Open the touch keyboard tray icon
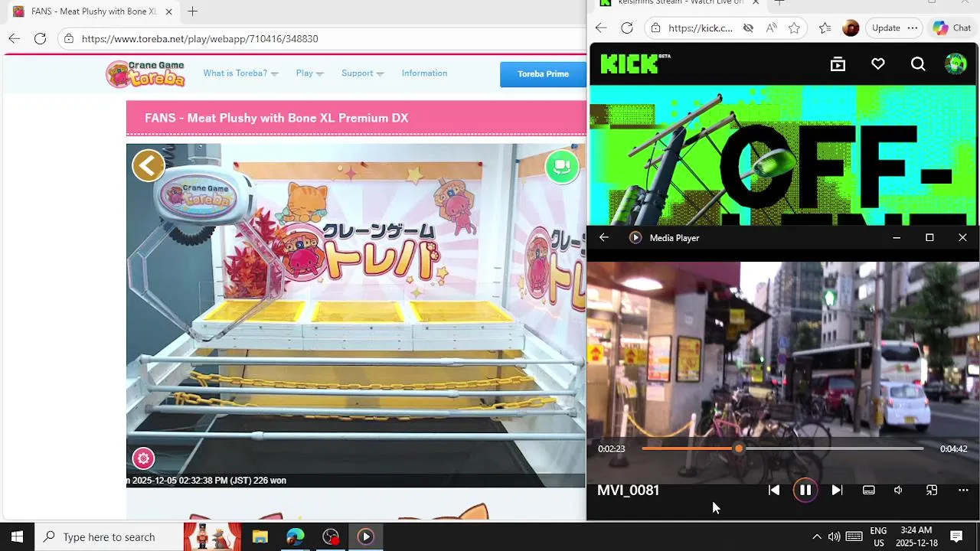The height and width of the screenshot is (551, 980). (854, 537)
